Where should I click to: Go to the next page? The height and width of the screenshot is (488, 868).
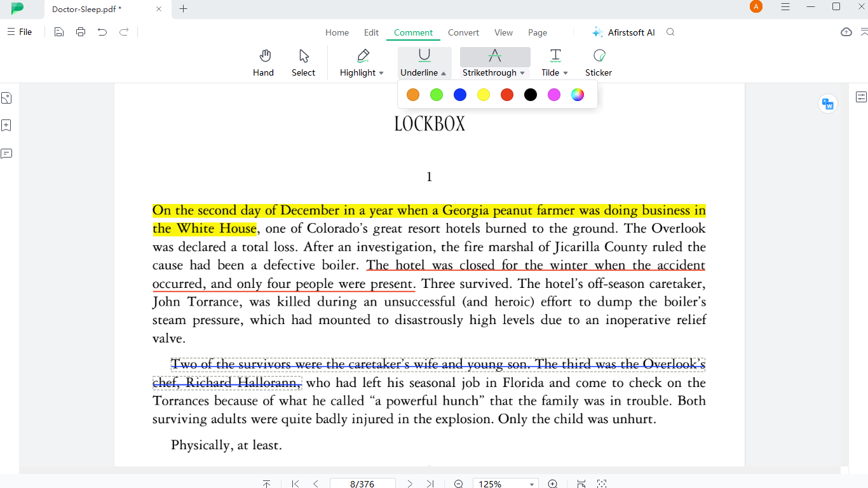click(x=410, y=484)
